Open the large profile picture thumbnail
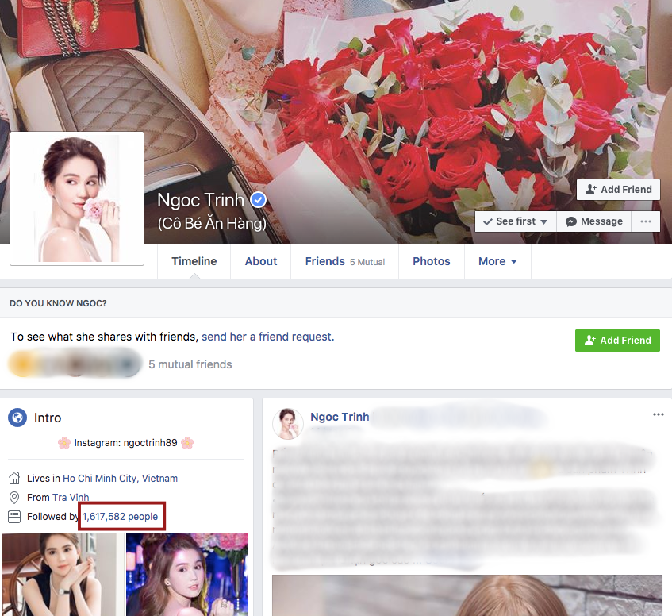 pos(77,198)
